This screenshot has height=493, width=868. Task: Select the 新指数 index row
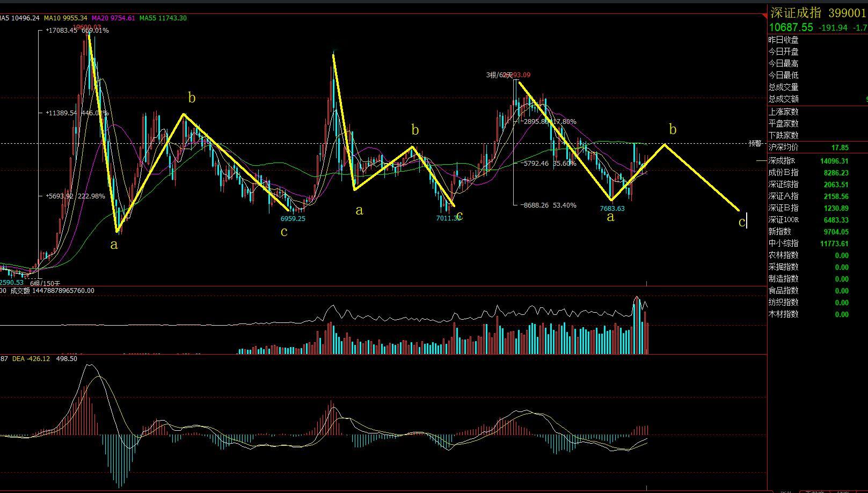[x=818, y=232]
